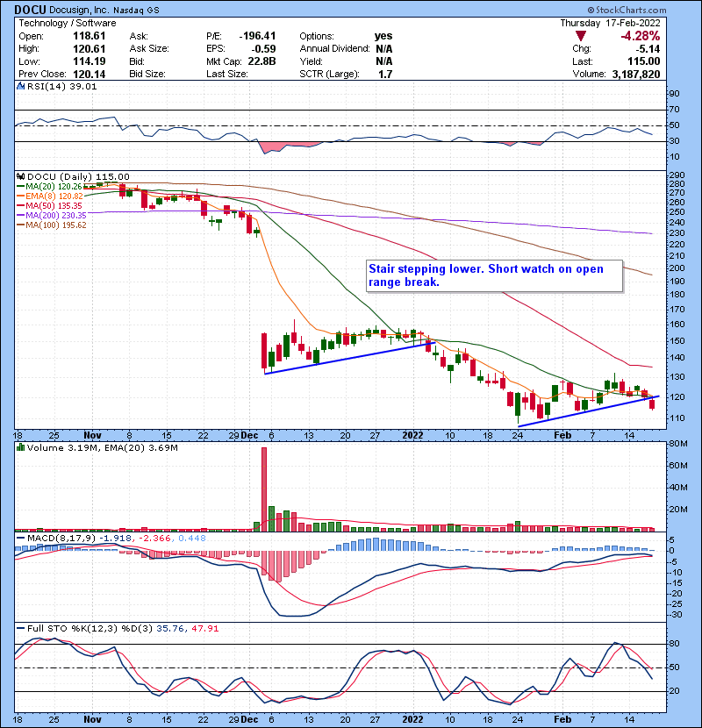Select the MA(20) 120.26 legend entry
This screenshot has width=702, height=728.
point(49,187)
